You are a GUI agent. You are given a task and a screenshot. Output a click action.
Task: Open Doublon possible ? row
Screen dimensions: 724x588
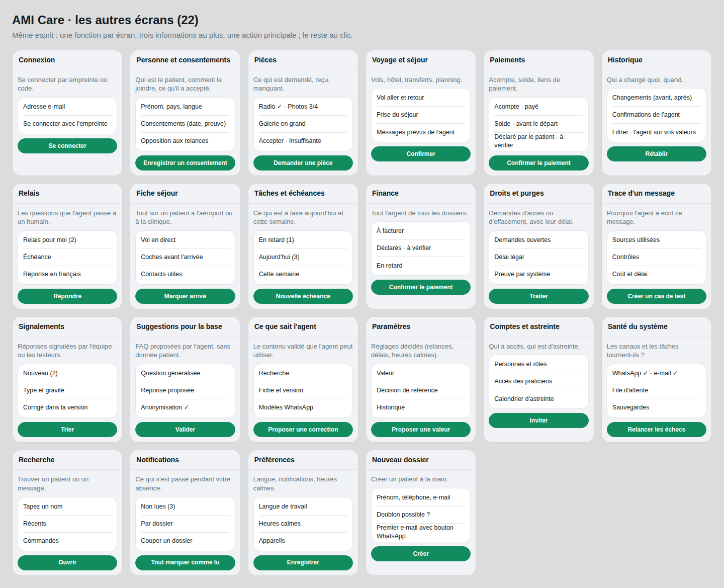point(421,515)
